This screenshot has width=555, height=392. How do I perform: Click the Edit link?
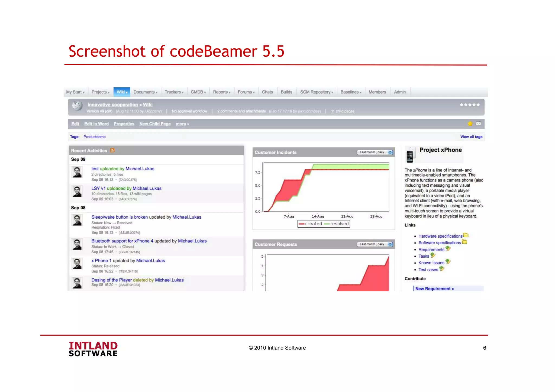pyautogui.click(x=75, y=124)
